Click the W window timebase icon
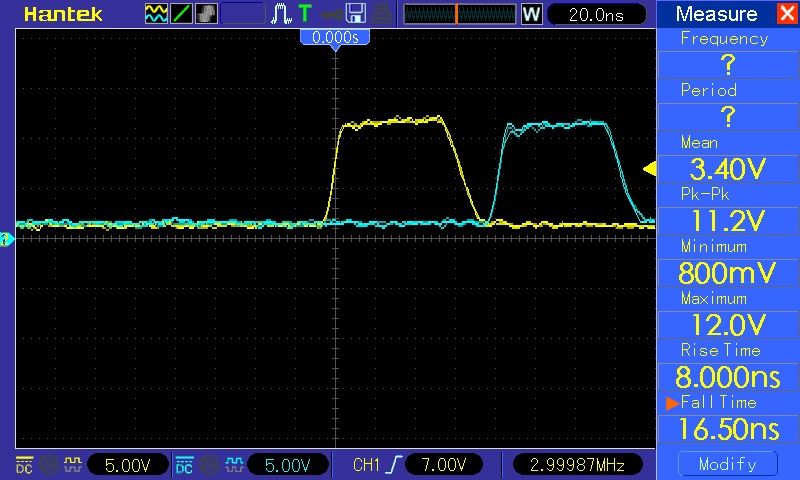The image size is (800, 480). tap(531, 14)
